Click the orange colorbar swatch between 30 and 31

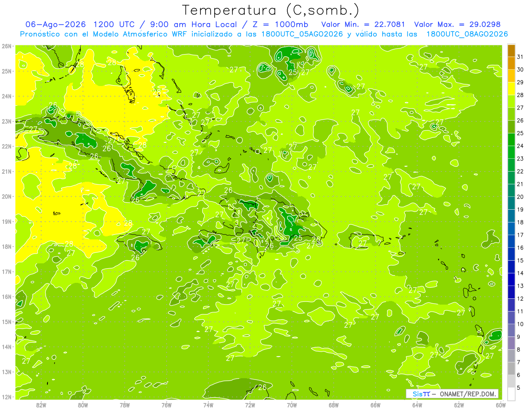point(511,63)
